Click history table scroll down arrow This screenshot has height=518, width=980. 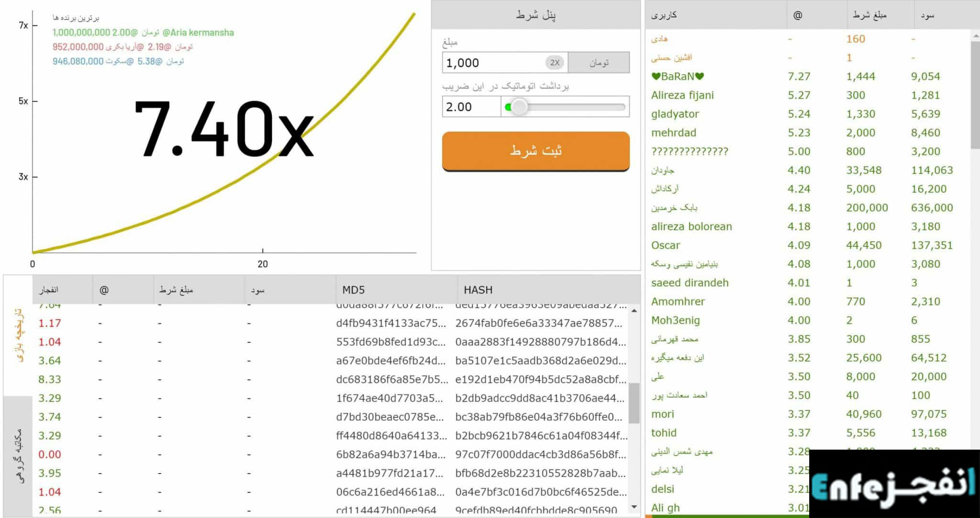point(634,507)
